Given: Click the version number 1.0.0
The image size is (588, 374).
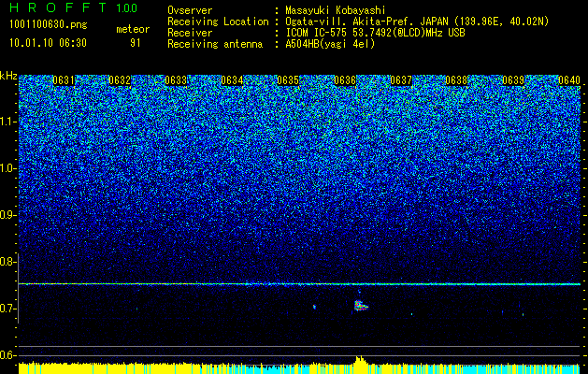Looking at the screenshot, I should 127,7.
